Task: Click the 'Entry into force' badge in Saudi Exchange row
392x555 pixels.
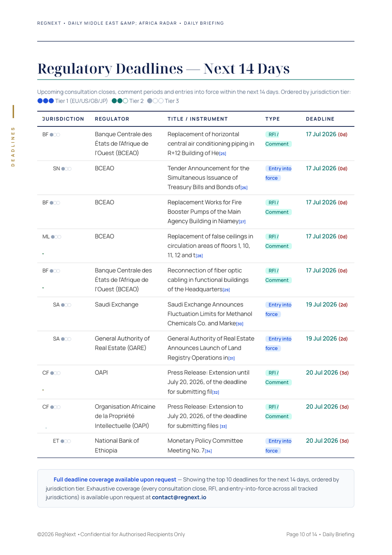Action: (x=278, y=309)
